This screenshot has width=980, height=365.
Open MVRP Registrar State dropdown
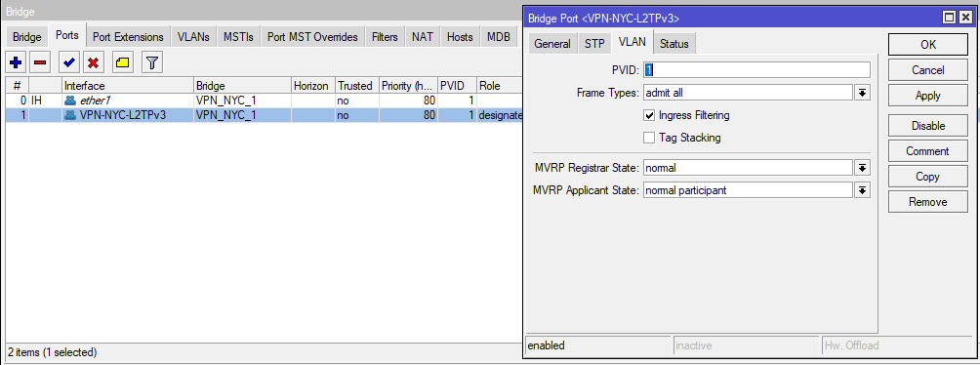point(863,168)
